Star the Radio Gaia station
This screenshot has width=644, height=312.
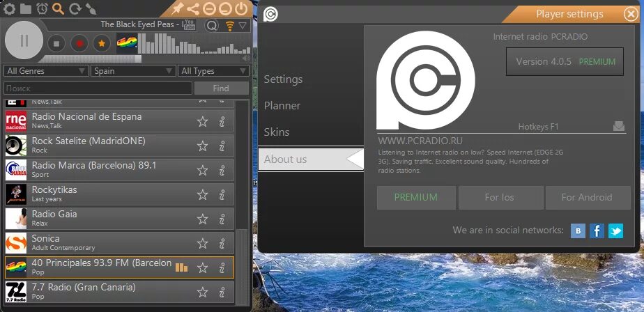click(202, 219)
